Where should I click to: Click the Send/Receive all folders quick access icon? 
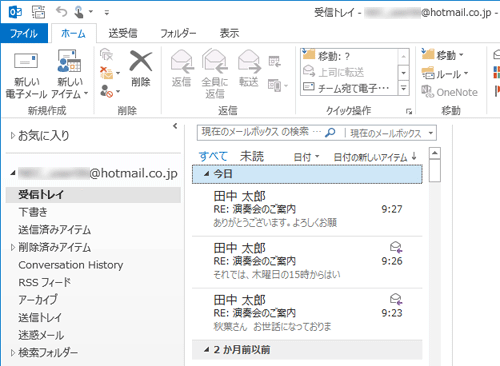pos(38,12)
